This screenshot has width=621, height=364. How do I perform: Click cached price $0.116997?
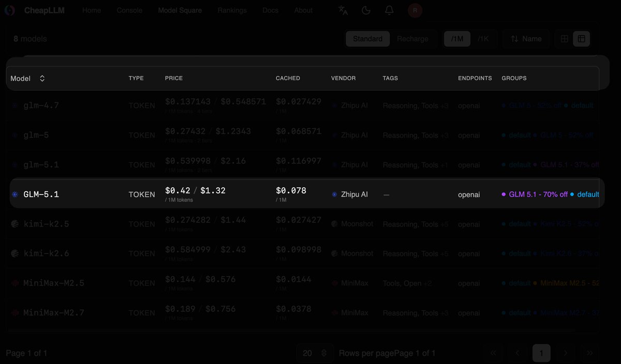coord(299,161)
